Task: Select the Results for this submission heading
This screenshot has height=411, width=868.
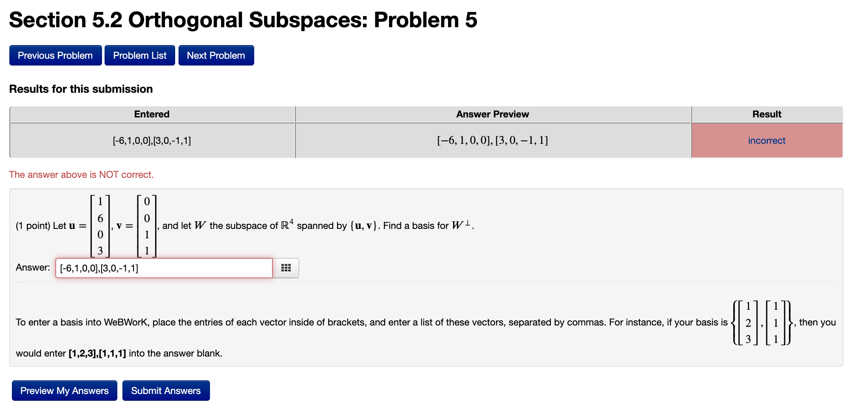Action: tap(81, 89)
